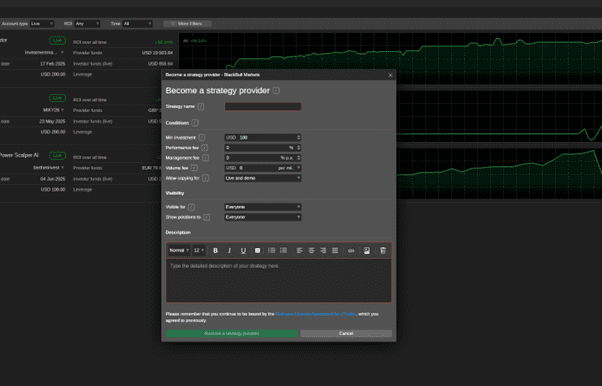This screenshot has width=602, height=386.
Task: Toggle italic formatting in description editor
Action: (x=229, y=250)
